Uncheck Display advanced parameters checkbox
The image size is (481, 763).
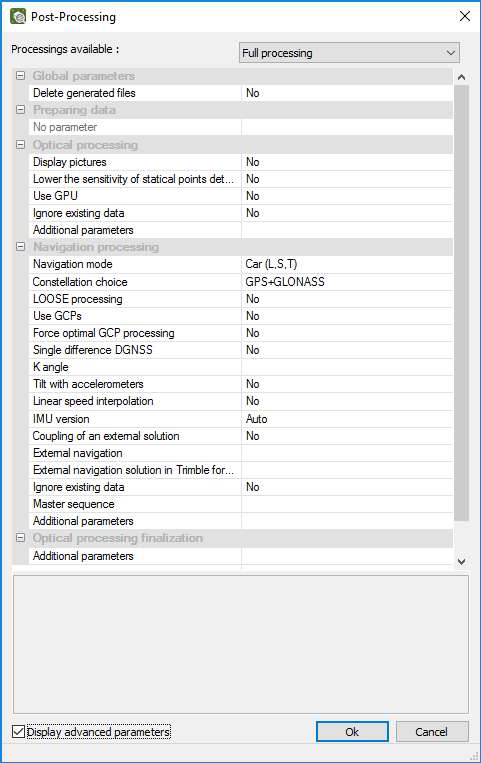18,731
